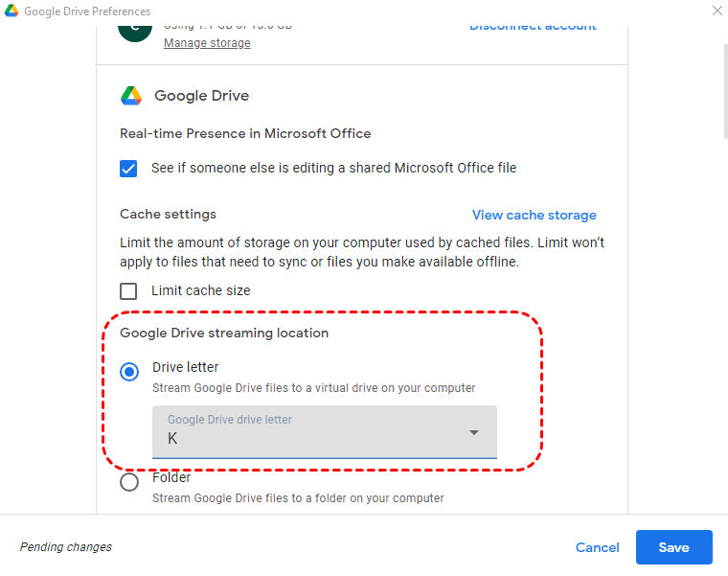Click the Google Drive icon in title bar
Screen dimensions: 728x576
(x=11, y=11)
